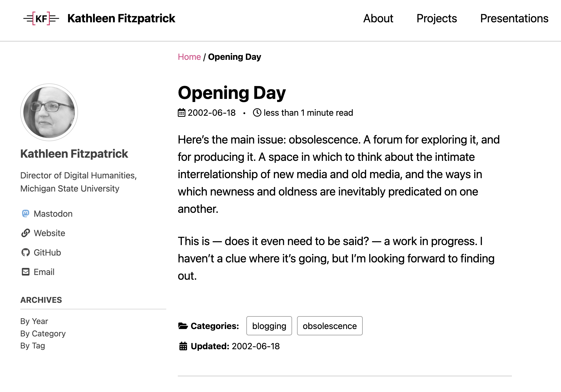Open the Presentations page

pyautogui.click(x=514, y=18)
